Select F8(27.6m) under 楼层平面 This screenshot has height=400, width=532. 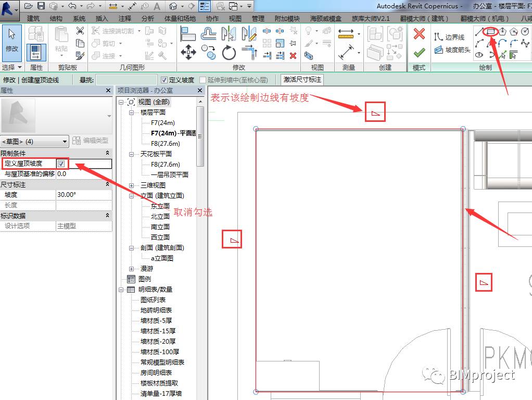point(165,144)
